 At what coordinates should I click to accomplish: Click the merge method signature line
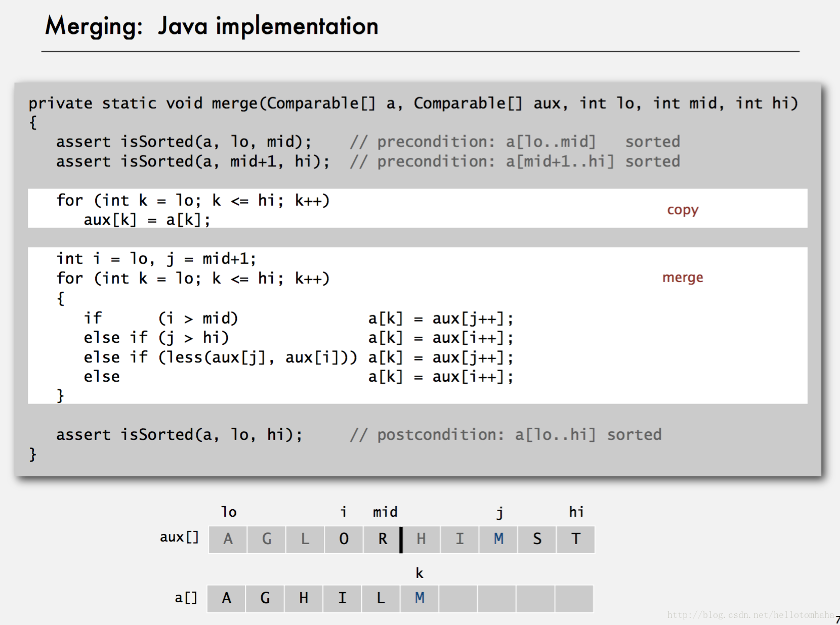coord(413,103)
